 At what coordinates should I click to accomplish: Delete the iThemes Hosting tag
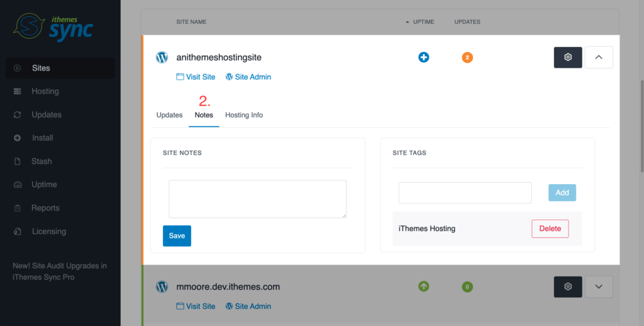pos(550,229)
